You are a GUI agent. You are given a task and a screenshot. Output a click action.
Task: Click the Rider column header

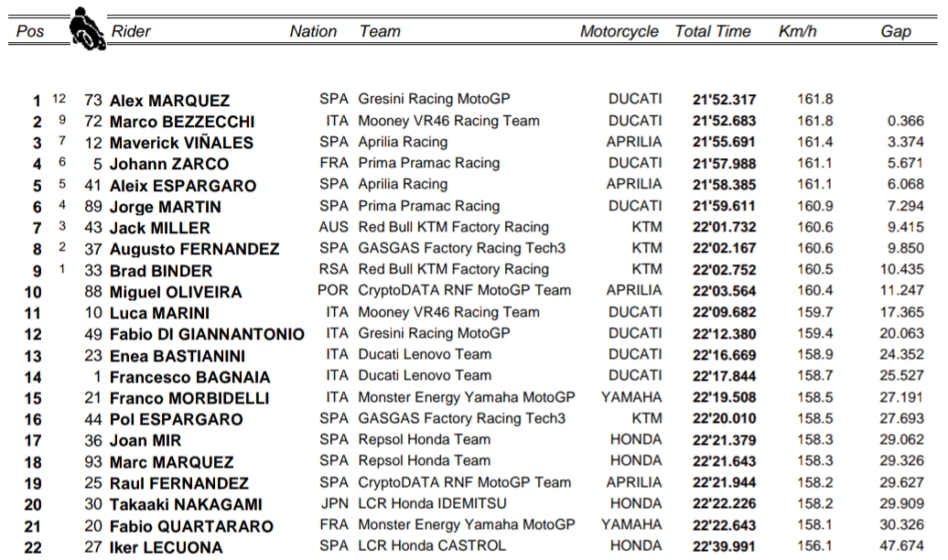[x=130, y=32]
